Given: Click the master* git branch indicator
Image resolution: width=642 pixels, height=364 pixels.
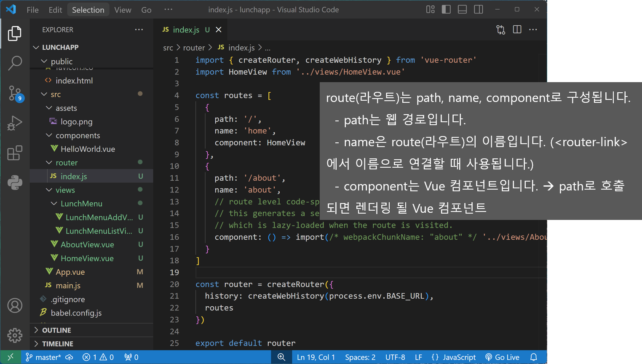Looking at the screenshot, I should pyautogui.click(x=43, y=357).
